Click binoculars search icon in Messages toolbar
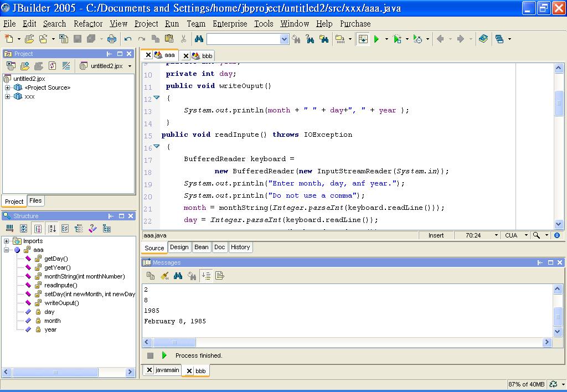The width and height of the screenshot is (567, 392). pyautogui.click(x=178, y=276)
